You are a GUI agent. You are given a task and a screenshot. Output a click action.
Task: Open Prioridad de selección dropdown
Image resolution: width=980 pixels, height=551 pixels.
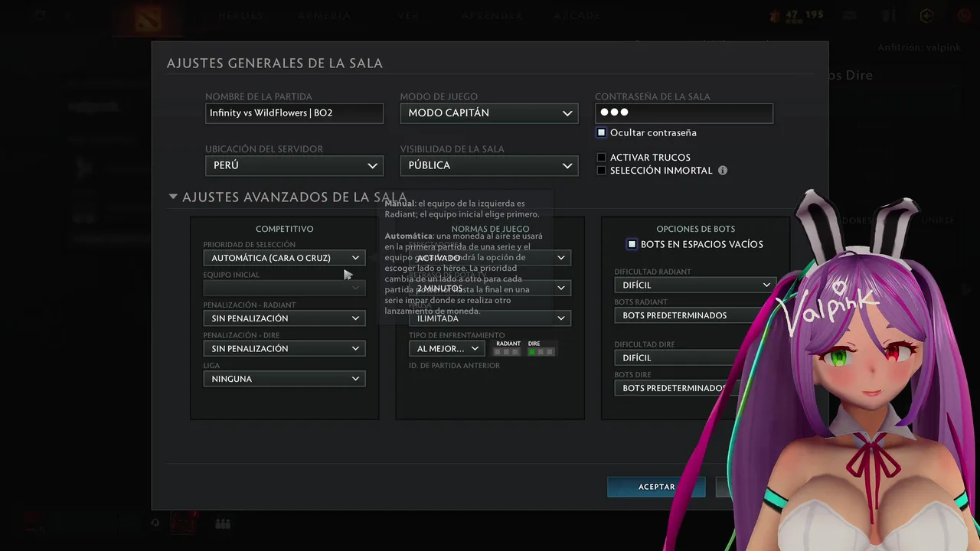pos(284,258)
